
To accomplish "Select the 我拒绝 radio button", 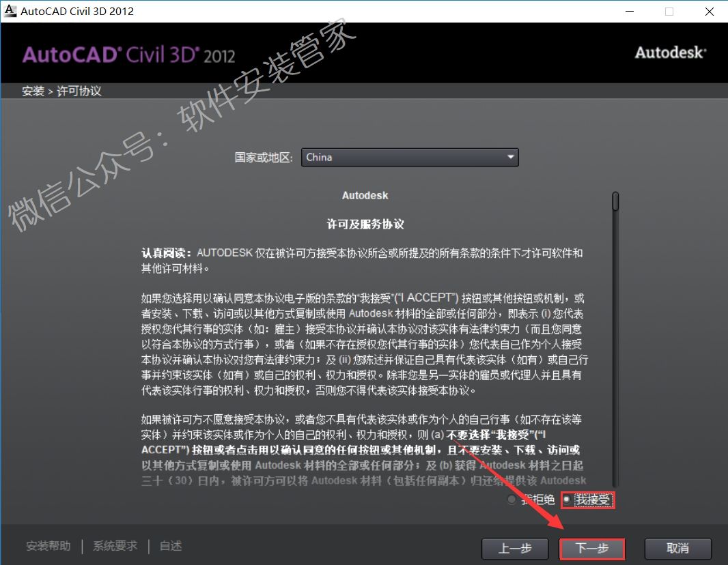I will point(512,500).
